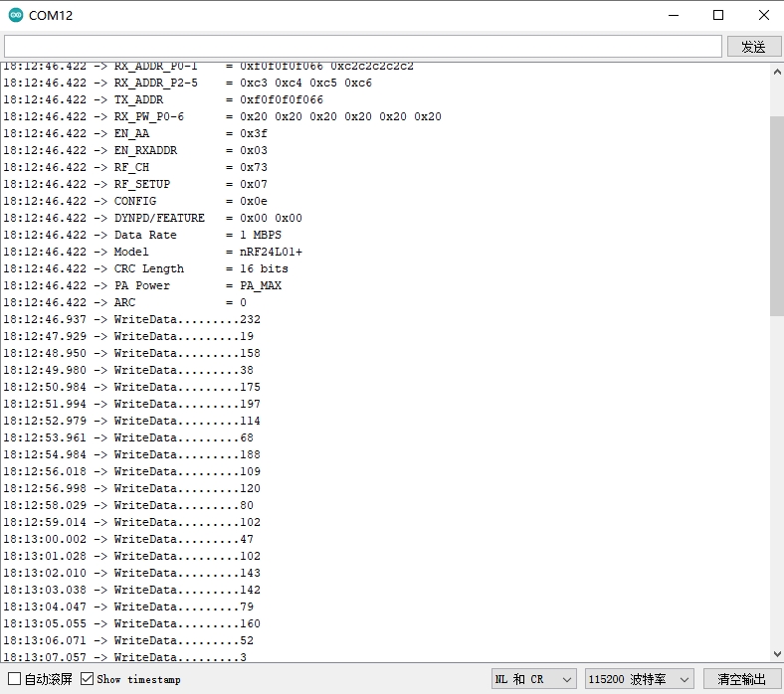Click the WriteData........120 line
This screenshot has height=694, width=784.
click(x=132, y=488)
